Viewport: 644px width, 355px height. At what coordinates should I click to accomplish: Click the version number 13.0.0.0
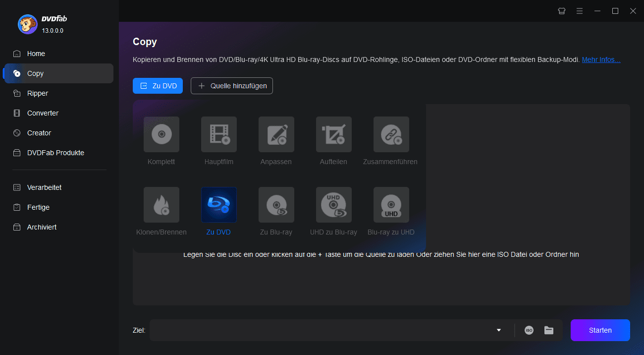point(53,31)
